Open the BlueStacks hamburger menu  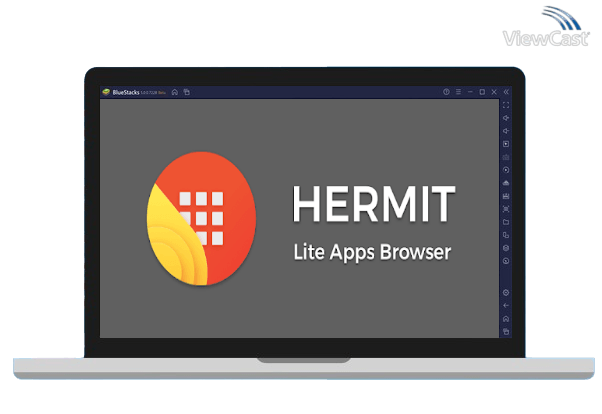pos(458,92)
